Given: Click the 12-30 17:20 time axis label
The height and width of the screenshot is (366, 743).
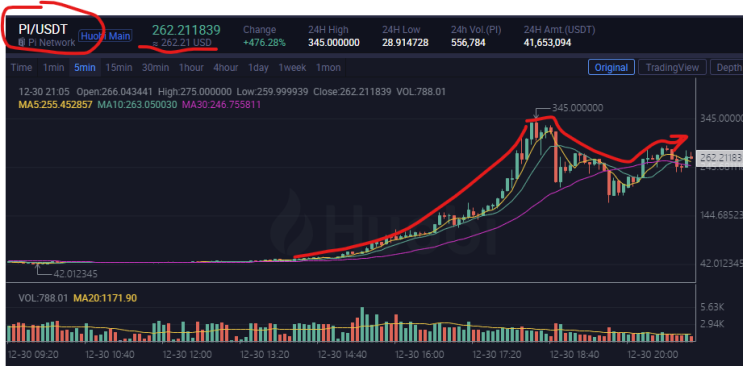Looking at the screenshot, I should [498, 355].
